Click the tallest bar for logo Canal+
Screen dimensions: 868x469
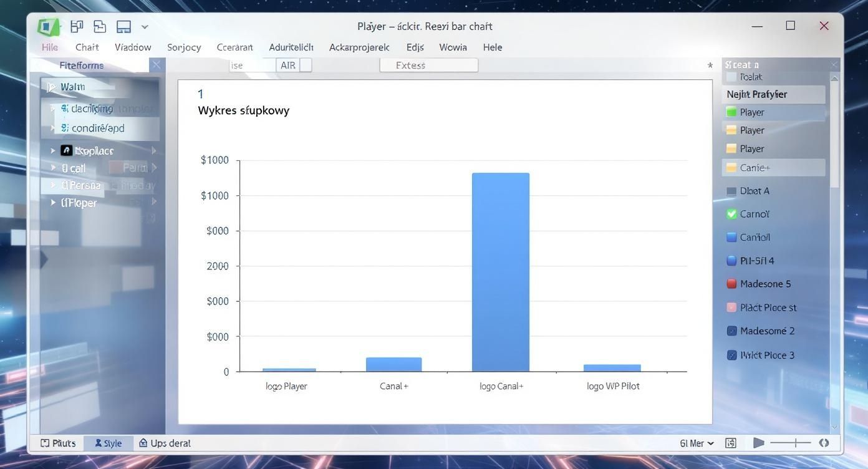pos(501,273)
